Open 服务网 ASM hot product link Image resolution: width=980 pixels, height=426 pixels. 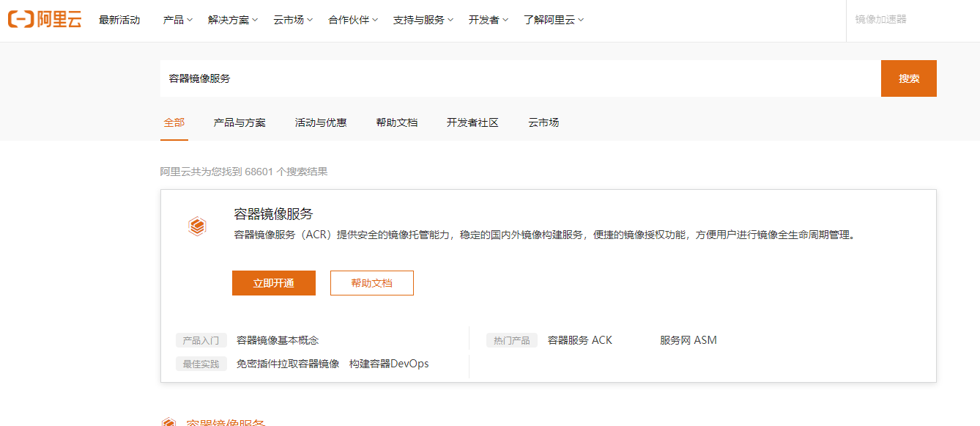click(x=688, y=340)
